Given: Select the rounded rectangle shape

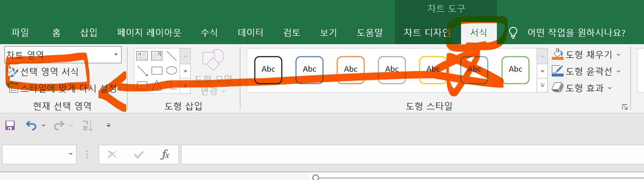Looking at the screenshot, I should click(x=142, y=85).
